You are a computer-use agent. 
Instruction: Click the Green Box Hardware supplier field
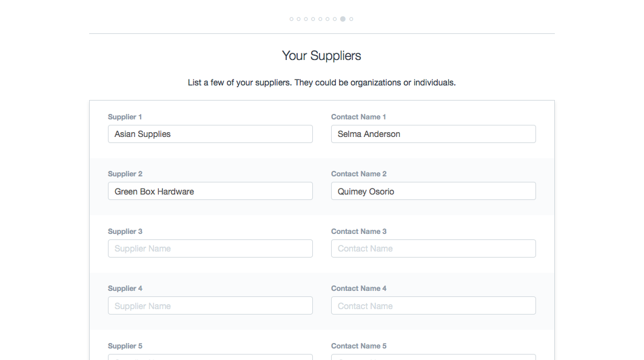[210, 192]
